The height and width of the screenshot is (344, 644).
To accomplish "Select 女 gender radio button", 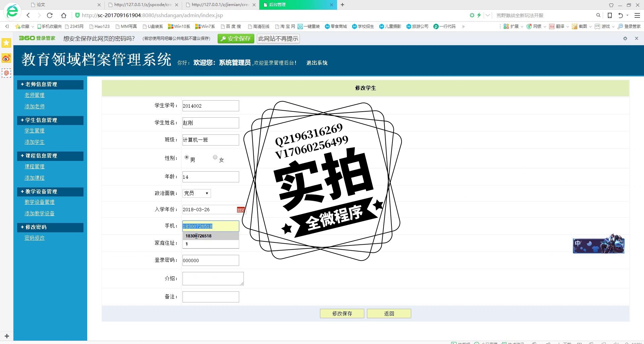I will point(215,157).
